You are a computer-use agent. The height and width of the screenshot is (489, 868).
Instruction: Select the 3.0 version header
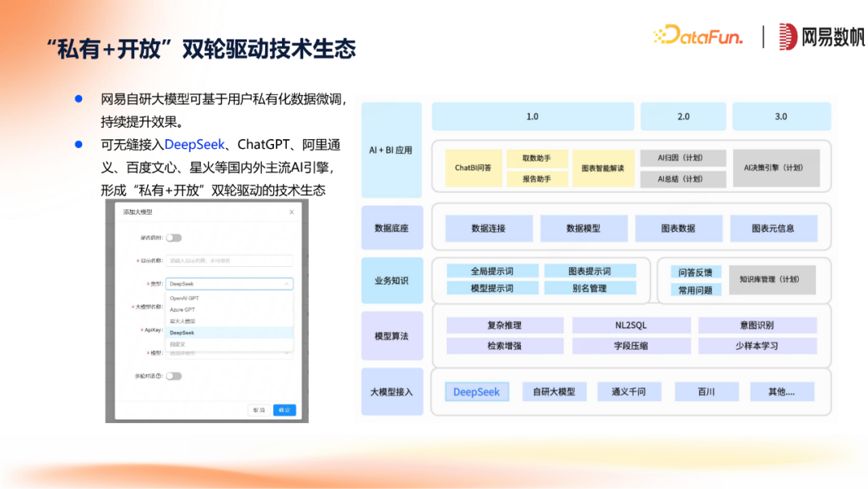coord(781,117)
